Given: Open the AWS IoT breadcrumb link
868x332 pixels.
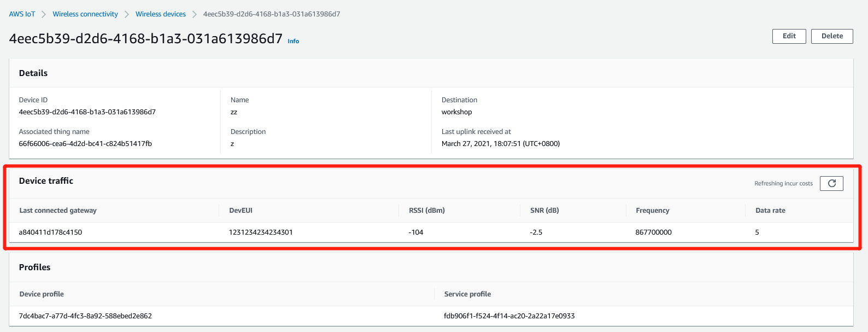Looking at the screenshot, I should pyautogui.click(x=22, y=14).
